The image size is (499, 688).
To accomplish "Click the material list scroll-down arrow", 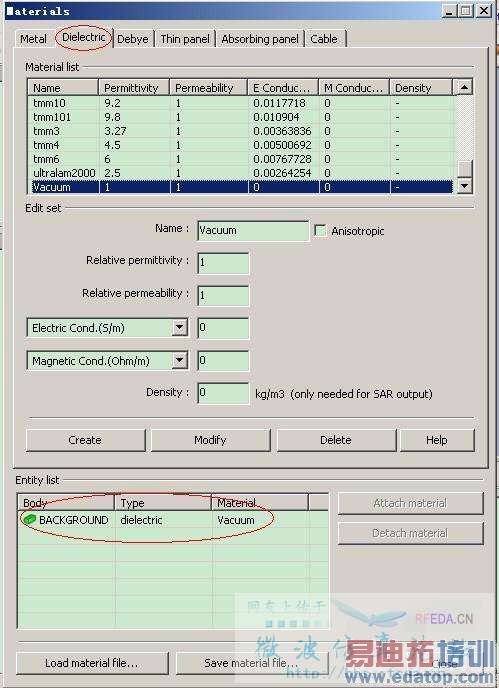I will click(464, 186).
